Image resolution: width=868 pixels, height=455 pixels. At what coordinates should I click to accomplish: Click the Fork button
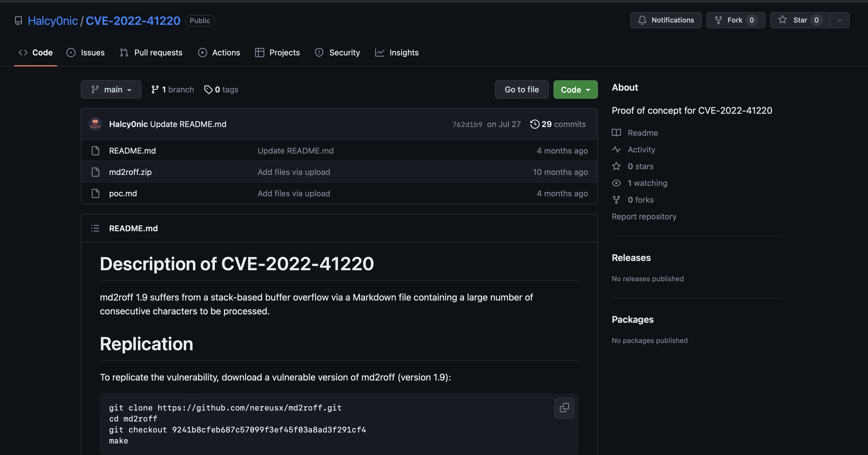point(736,20)
